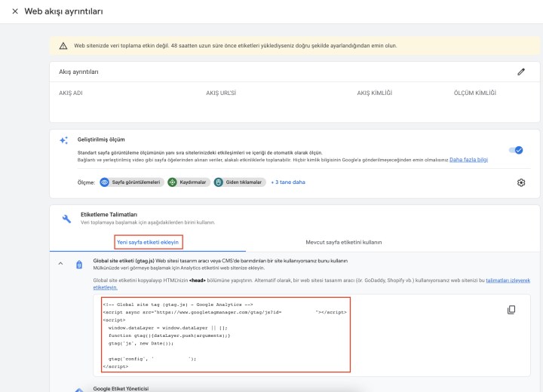Viewport: 543px width, 392px height.
Task: Click the eye icon in Sayfa görüntülemeleri chip
Action: (104, 182)
